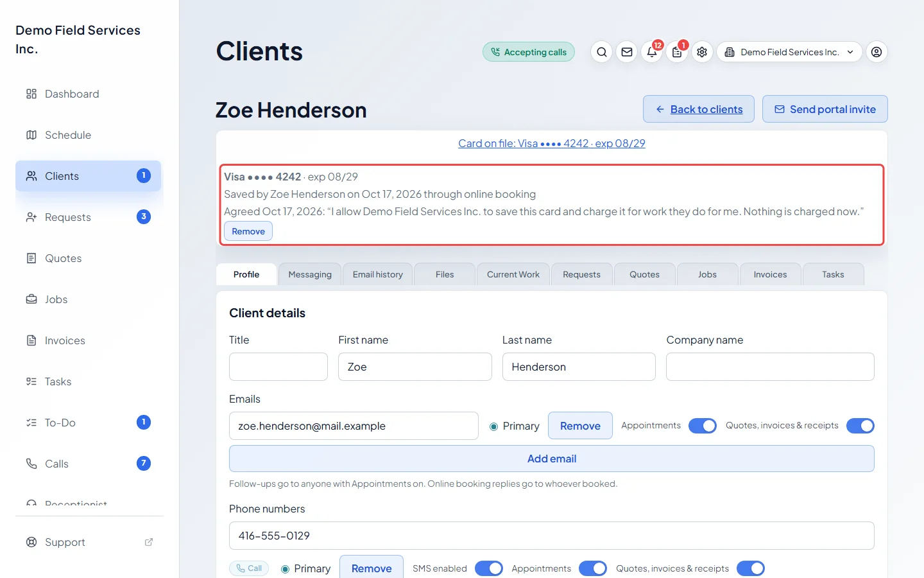Switch to the Messaging tab
The image size is (924, 578).
point(310,274)
